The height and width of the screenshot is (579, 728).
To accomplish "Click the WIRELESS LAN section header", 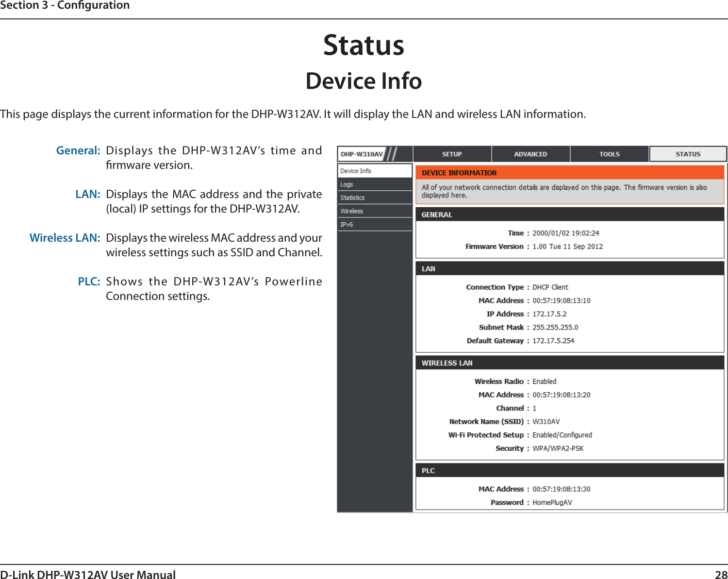I will [570, 363].
